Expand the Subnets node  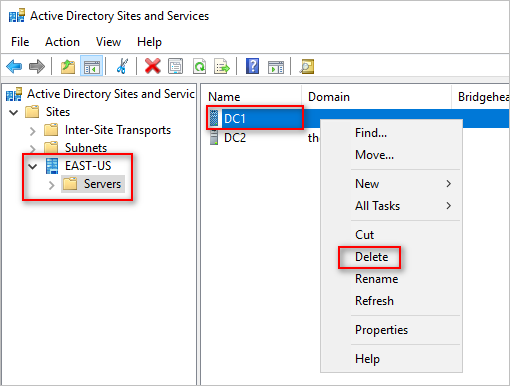(x=32, y=148)
